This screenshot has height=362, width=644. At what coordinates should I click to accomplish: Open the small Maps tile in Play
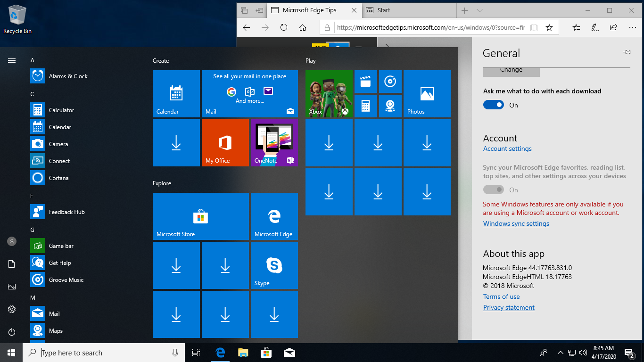coord(390,106)
